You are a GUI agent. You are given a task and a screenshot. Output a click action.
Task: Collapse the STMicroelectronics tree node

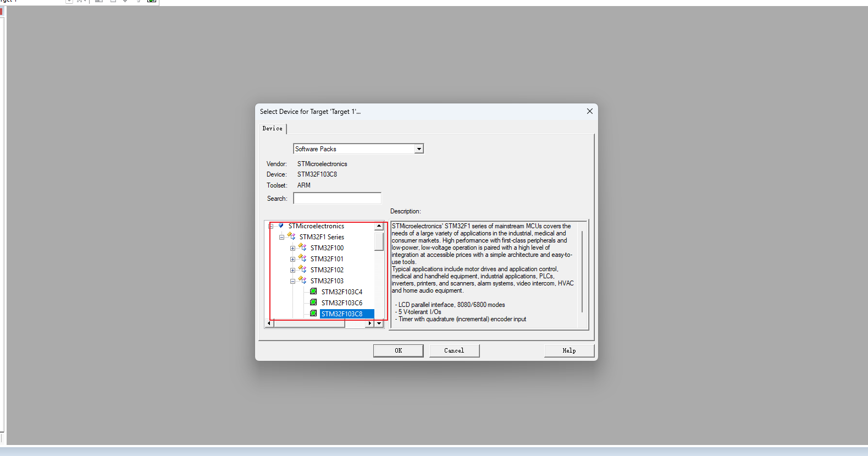[x=270, y=226]
